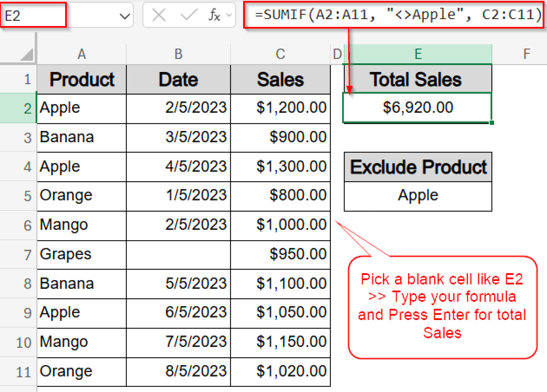Screen dimensions: 547x392
Task: Click the Product header cell
Action: click(x=81, y=79)
